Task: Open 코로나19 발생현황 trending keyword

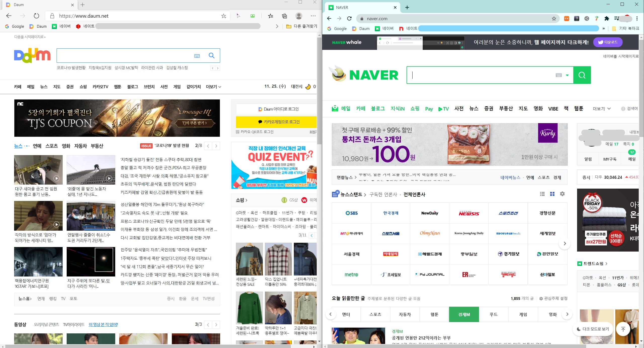Action: 71,68
